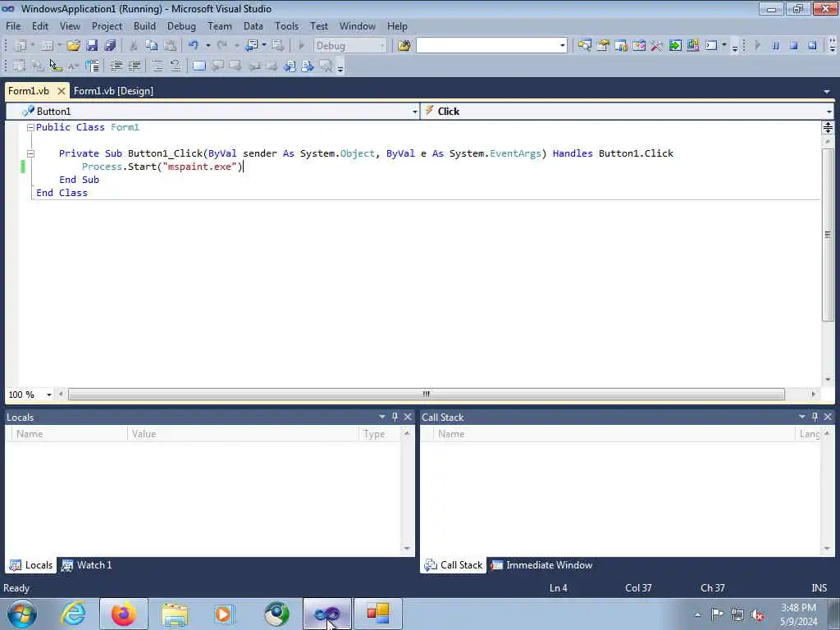Click the Break All pause icon
Image resolution: width=840 pixels, height=630 pixels.
pyautogui.click(x=775, y=46)
